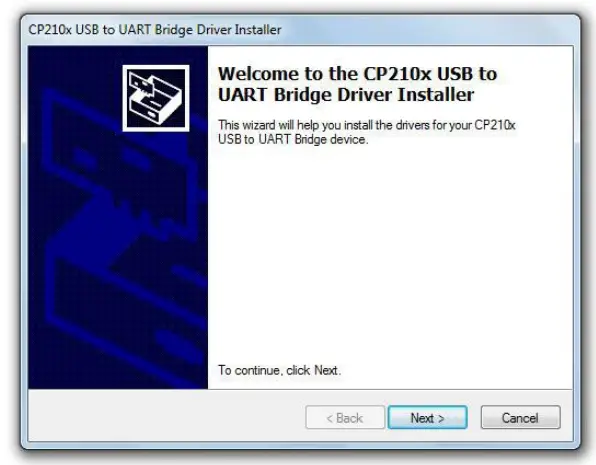
Task: Select the 'Welcome to the CP210x' heading line
Action: (x=357, y=74)
